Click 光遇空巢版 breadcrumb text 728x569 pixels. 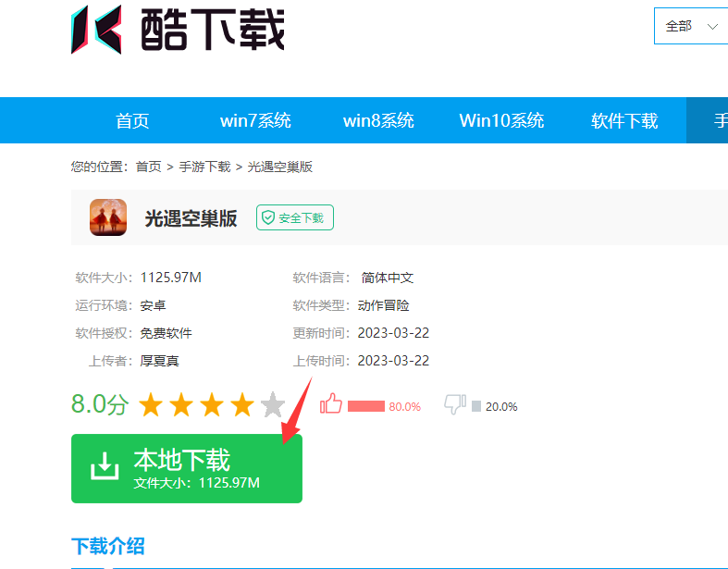[280, 167]
